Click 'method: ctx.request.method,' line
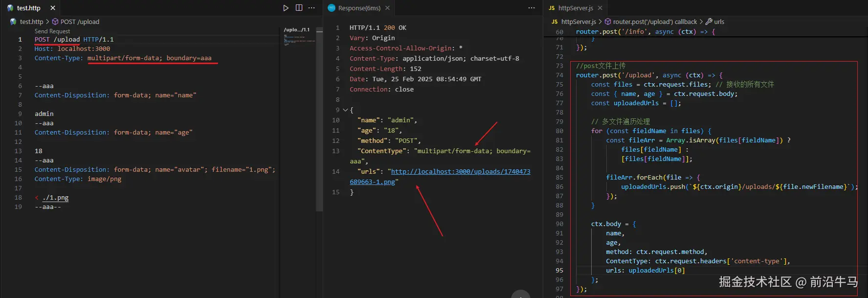Screen dimensions: 868x298 click(x=656, y=252)
